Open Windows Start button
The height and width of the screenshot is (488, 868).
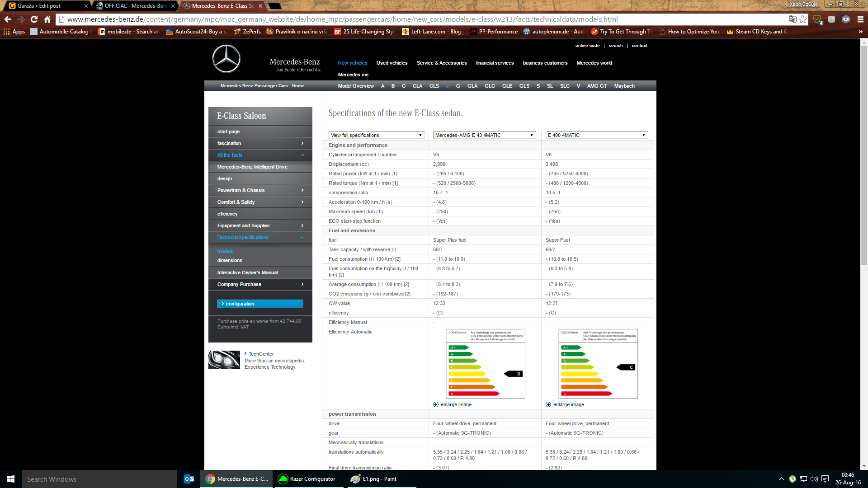coord(11,479)
